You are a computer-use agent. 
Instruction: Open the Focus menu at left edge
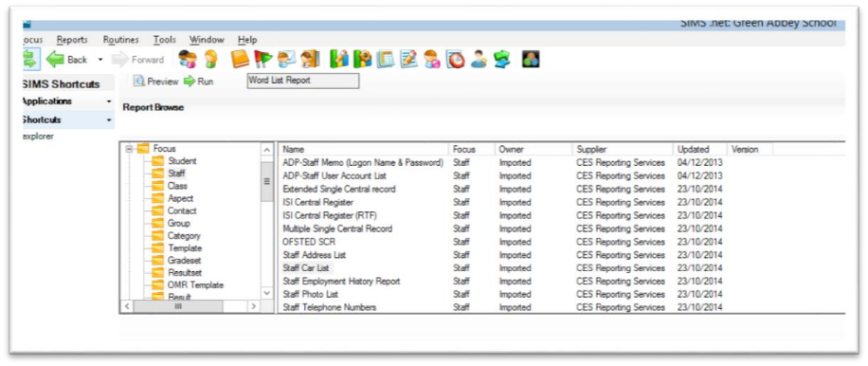coord(32,40)
